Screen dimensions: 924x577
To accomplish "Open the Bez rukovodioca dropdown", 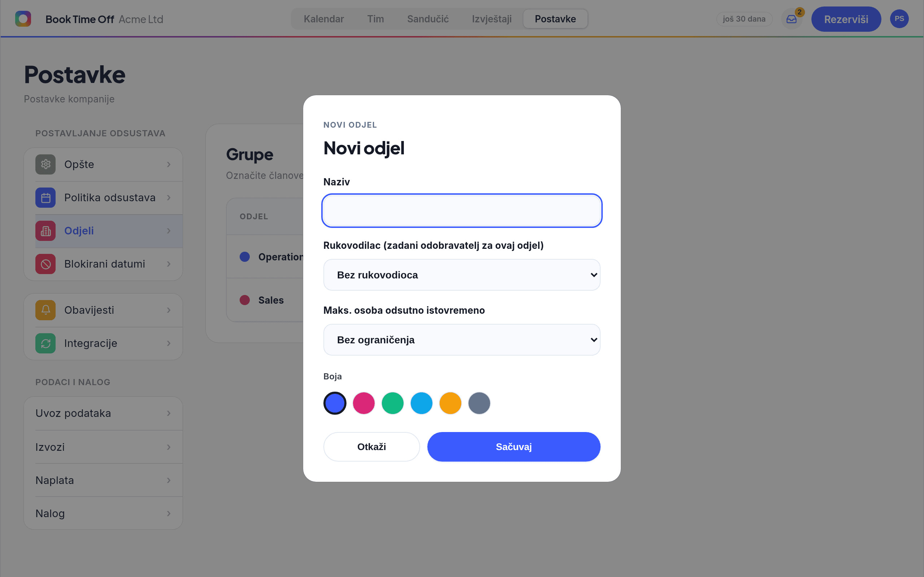I will click(462, 275).
